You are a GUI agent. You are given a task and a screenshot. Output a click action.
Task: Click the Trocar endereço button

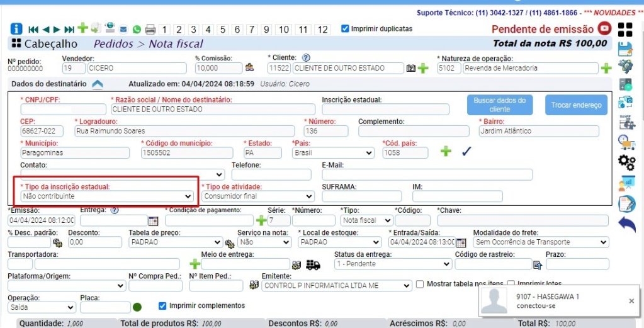[576, 105]
